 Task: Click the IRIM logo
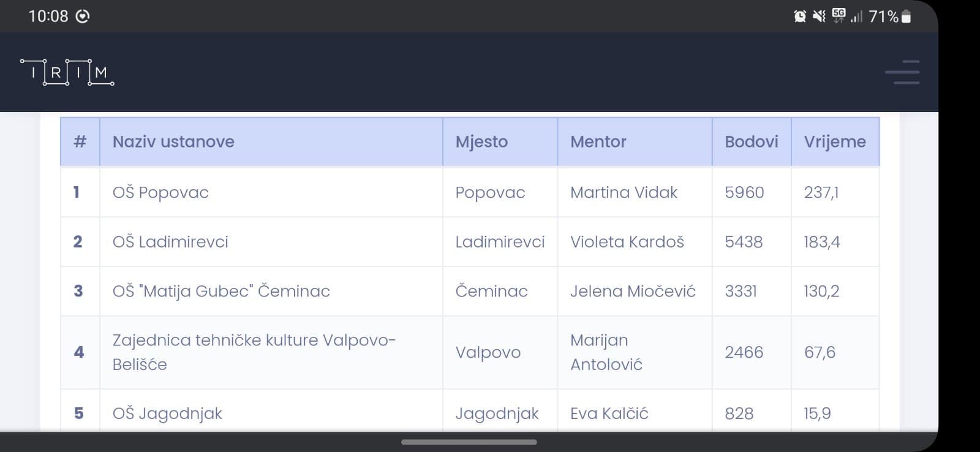[x=67, y=72]
